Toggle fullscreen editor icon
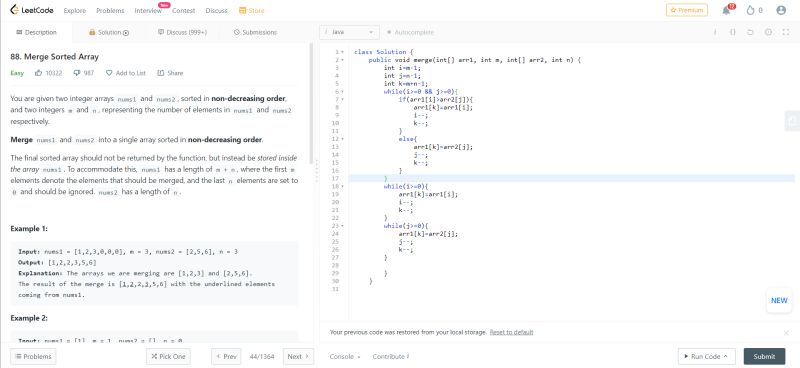The height and width of the screenshot is (368, 800). pos(786,32)
